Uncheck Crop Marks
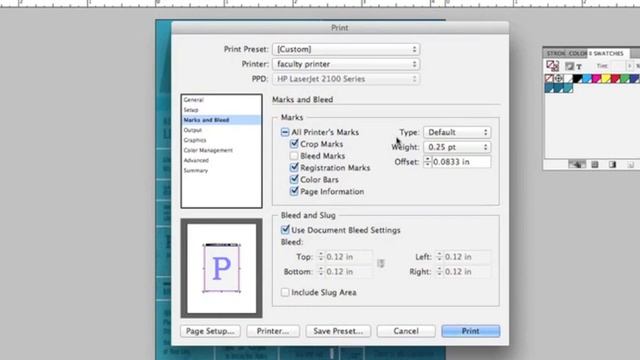 (x=294, y=144)
